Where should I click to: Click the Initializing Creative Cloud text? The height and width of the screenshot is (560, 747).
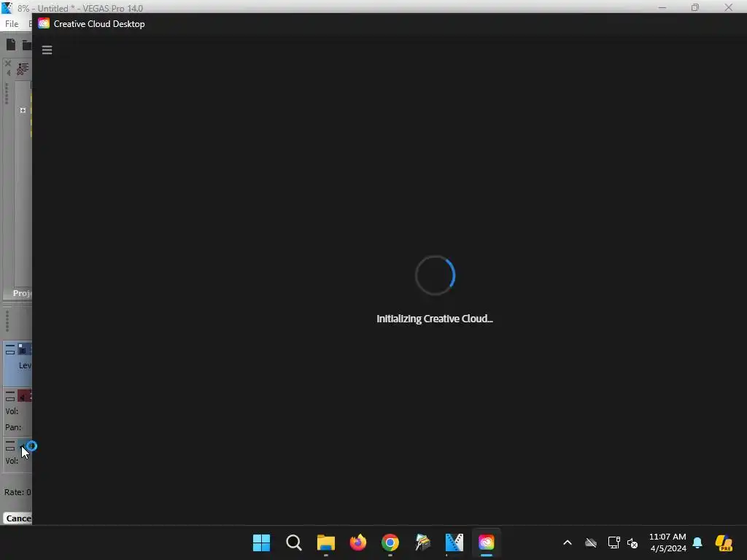click(435, 319)
